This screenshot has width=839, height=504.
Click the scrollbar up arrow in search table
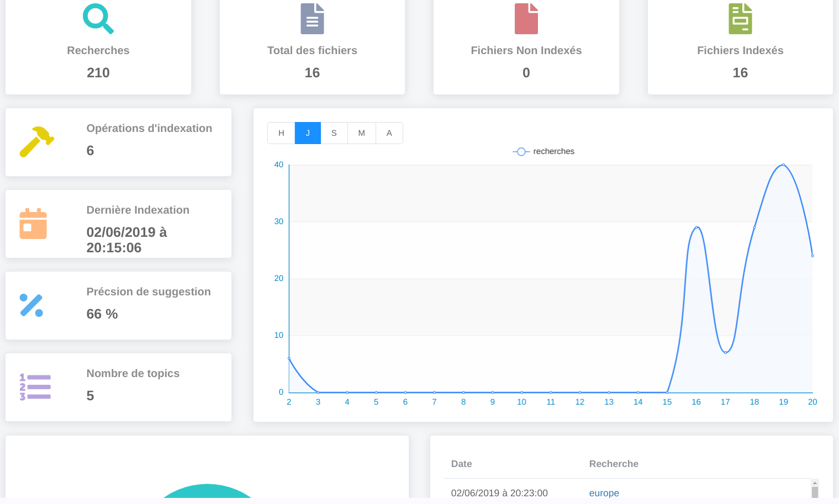(x=815, y=483)
